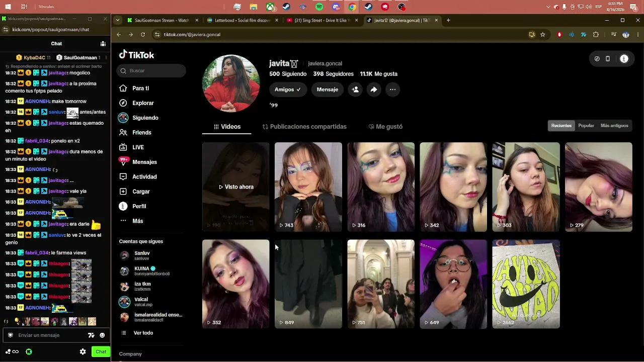The width and height of the screenshot is (644, 362).
Task: Open the Actividad notifications
Action: pos(138,177)
